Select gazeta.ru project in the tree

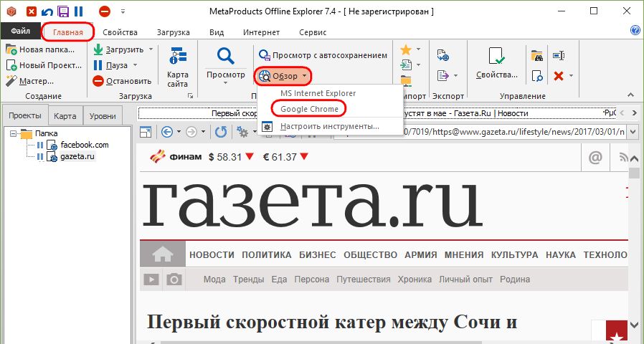pyautogui.click(x=78, y=156)
